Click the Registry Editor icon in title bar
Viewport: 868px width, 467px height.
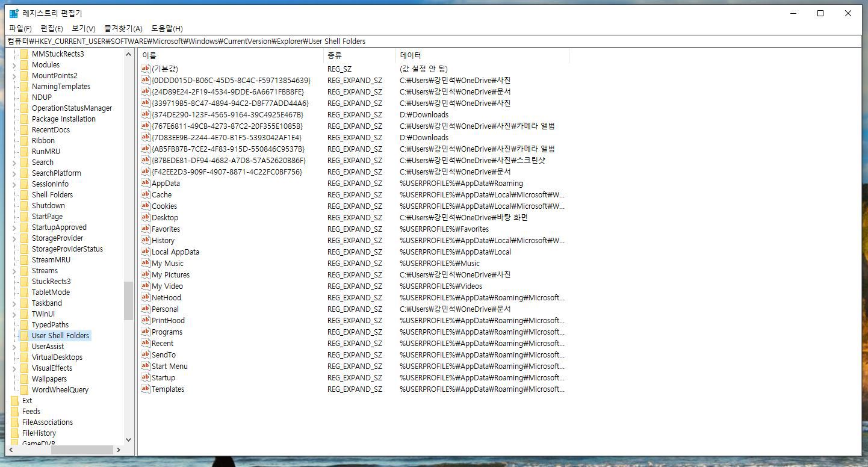click(x=14, y=13)
